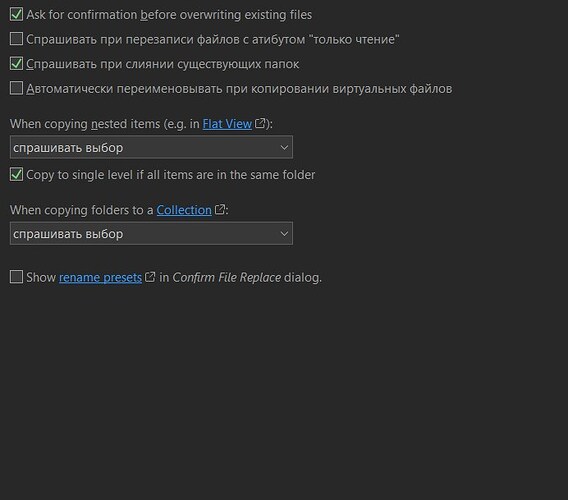
Task: Open the rename presets hyperlink
Action: click(100, 278)
